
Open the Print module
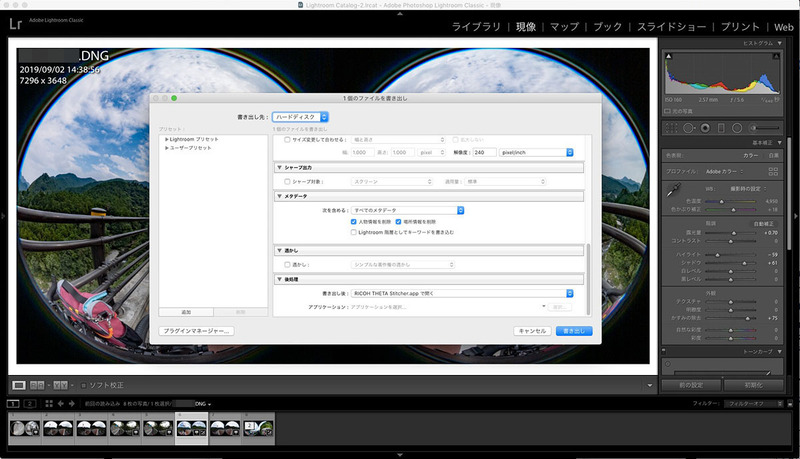click(740, 27)
